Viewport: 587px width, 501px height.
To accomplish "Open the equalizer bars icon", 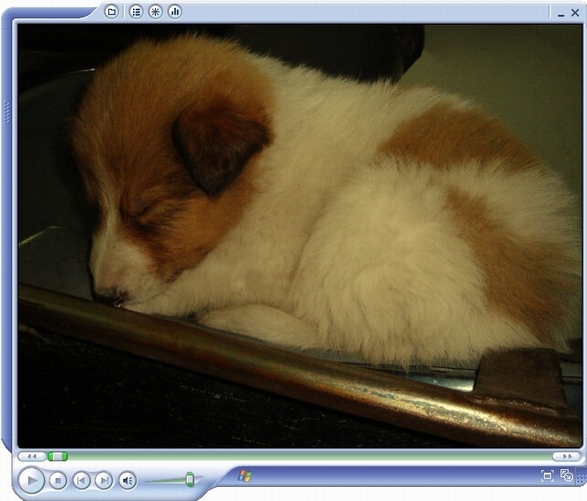I will pos(175,12).
